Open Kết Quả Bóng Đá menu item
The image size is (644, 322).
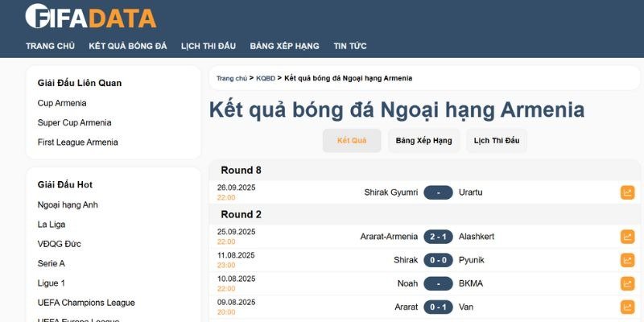[x=128, y=46]
